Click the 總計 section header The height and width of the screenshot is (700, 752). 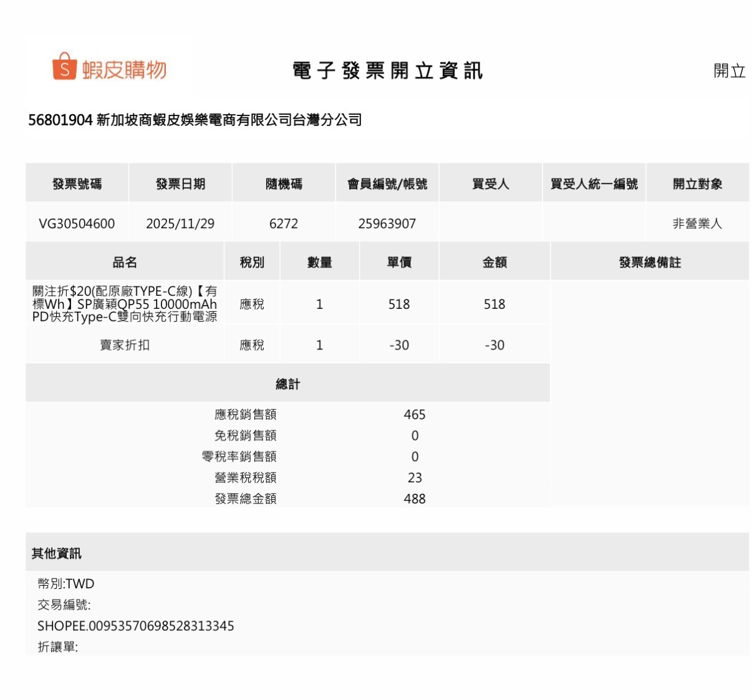[x=287, y=384]
